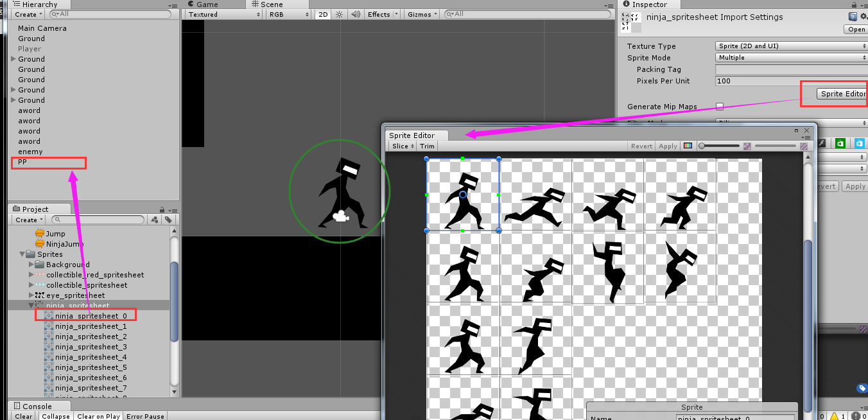Toggle the scene lighting sun icon

click(x=338, y=13)
